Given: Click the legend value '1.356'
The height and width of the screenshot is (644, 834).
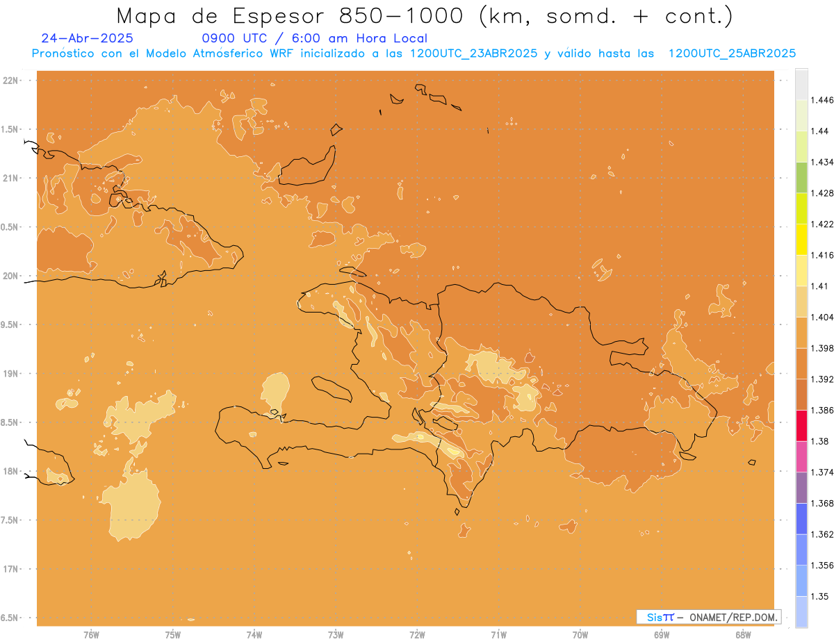Looking at the screenshot, I should tap(822, 565).
